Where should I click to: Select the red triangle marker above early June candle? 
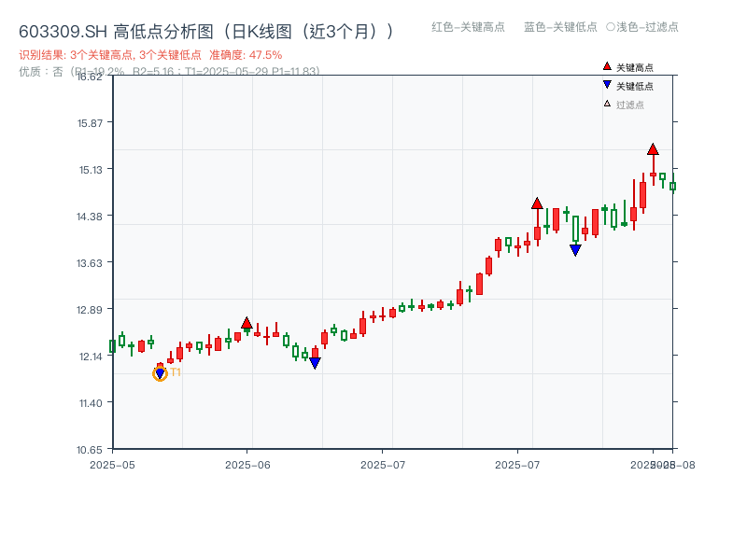click(x=247, y=324)
